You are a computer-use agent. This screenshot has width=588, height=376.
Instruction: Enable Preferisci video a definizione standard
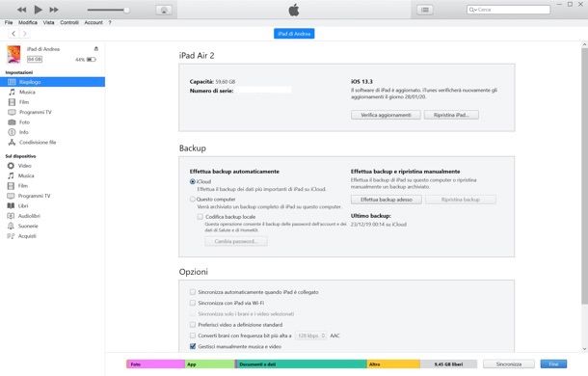point(193,324)
